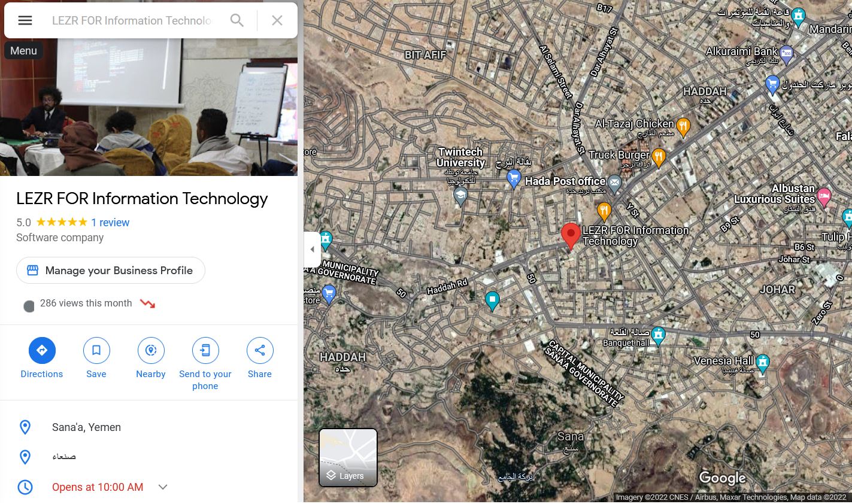Toggle map Layers view

click(348, 458)
